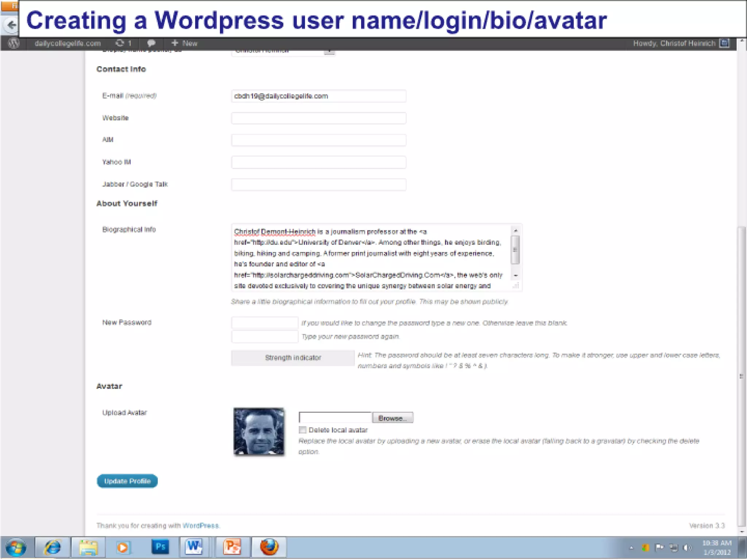Switch to Microsoft Word in taskbar

tap(194, 547)
